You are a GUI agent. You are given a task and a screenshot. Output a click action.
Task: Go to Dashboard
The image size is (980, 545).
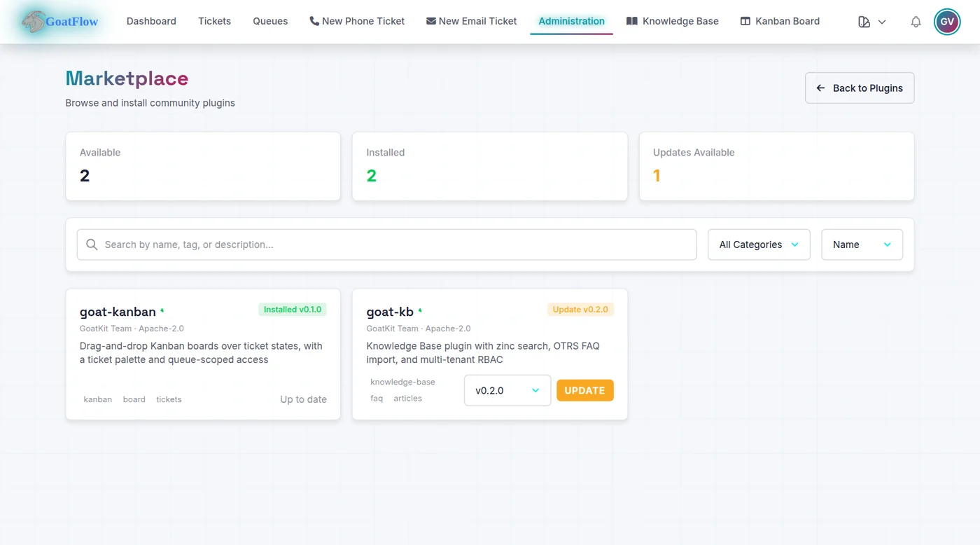pos(151,21)
